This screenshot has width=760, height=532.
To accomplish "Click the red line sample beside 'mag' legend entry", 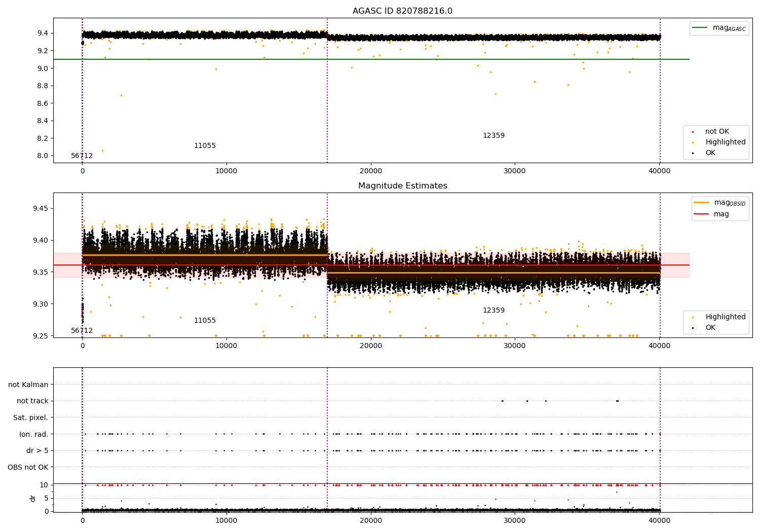I will click(702, 214).
